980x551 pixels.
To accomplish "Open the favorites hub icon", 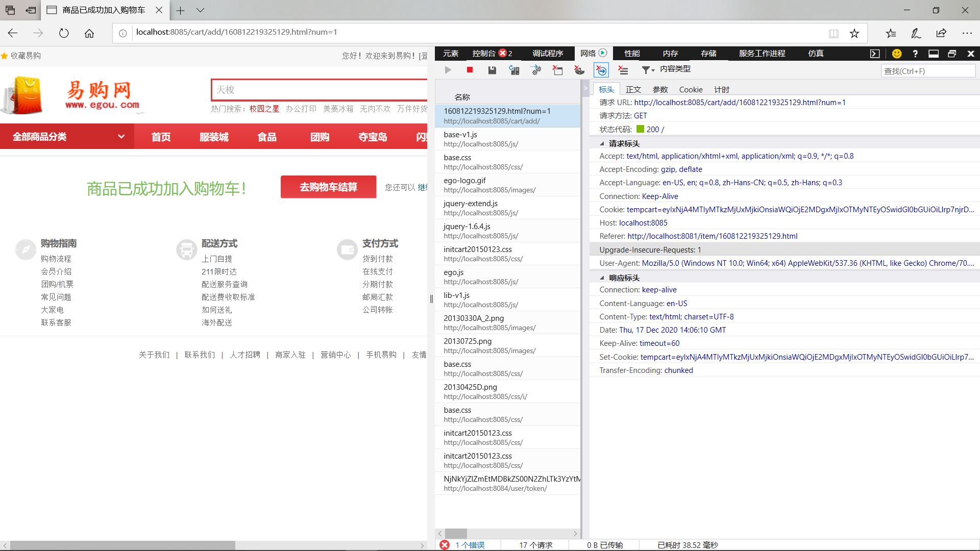I will click(x=891, y=33).
